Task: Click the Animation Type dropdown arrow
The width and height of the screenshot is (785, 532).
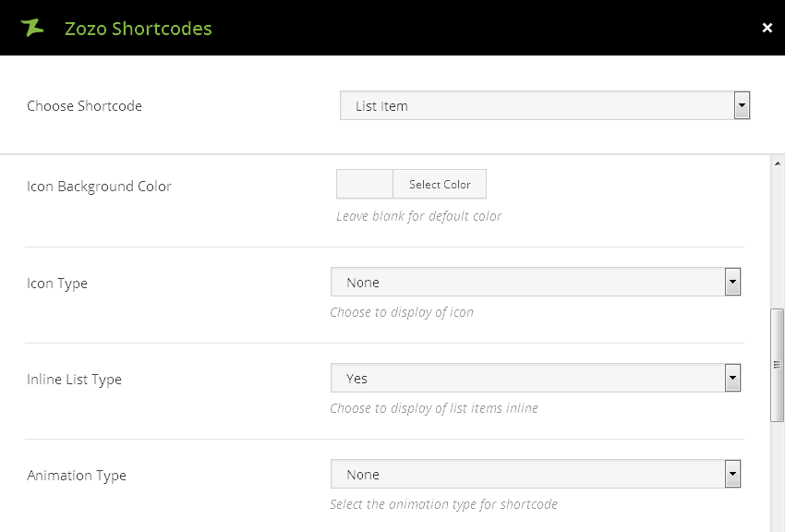Action: (x=732, y=474)
